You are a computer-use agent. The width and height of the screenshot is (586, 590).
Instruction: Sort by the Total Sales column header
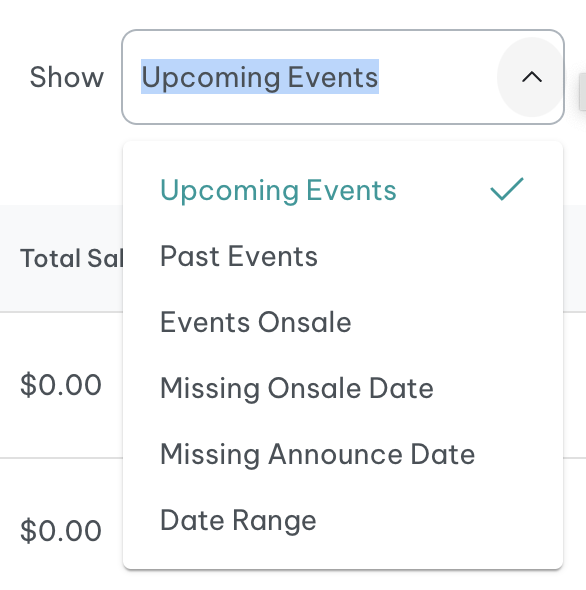click(72, 258)
